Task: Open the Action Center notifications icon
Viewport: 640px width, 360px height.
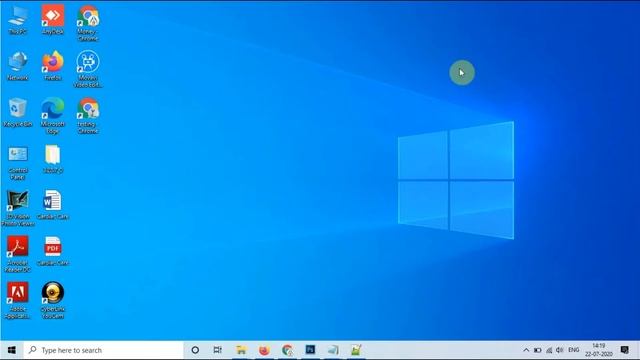Action: click(x=624, y=350)
